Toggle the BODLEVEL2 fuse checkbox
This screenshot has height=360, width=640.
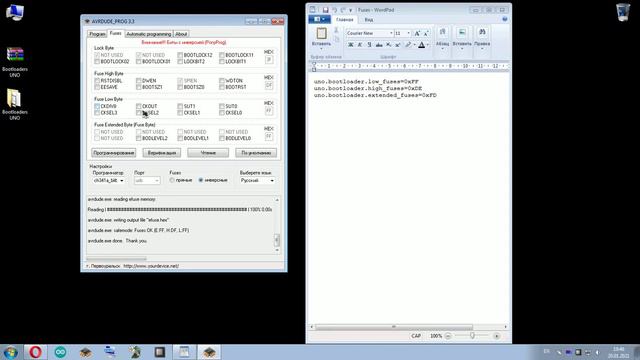[x=138, y=138]
